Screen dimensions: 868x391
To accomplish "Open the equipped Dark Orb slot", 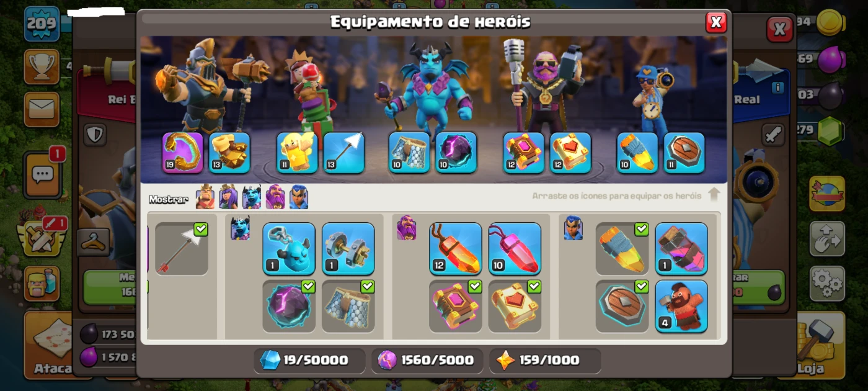I will pyautogui.click(x=456, y=152).
